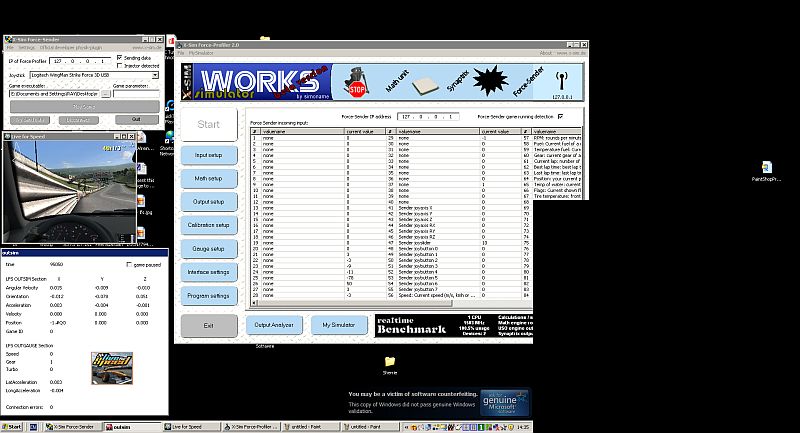Viewport: 800px width, 433px height.
Task: Click the first 'current value' column header
Action: 365,132
